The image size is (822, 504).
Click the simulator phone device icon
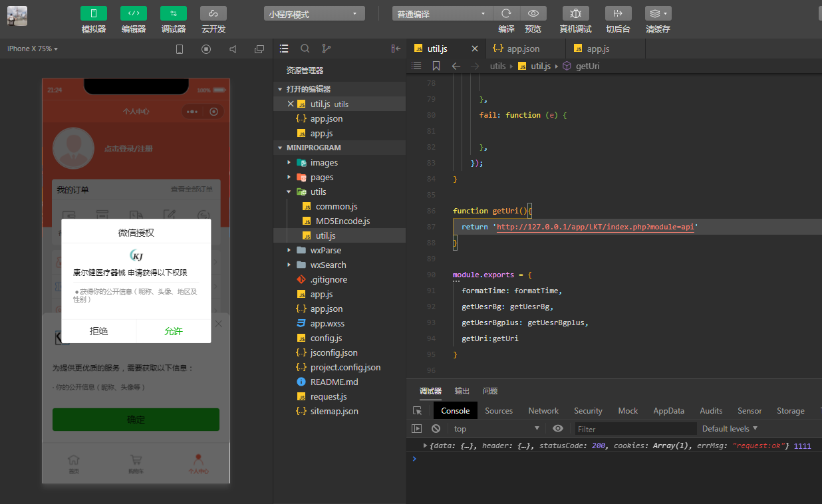180,49
